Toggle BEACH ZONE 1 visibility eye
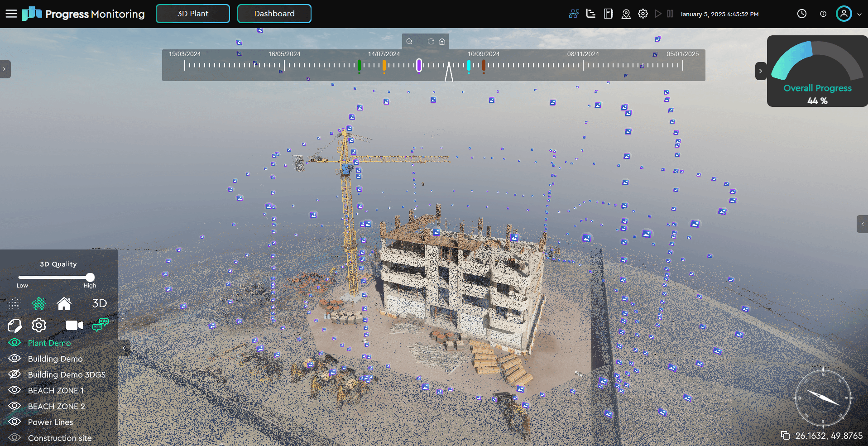The image size is (868, 446). point(14,390)
